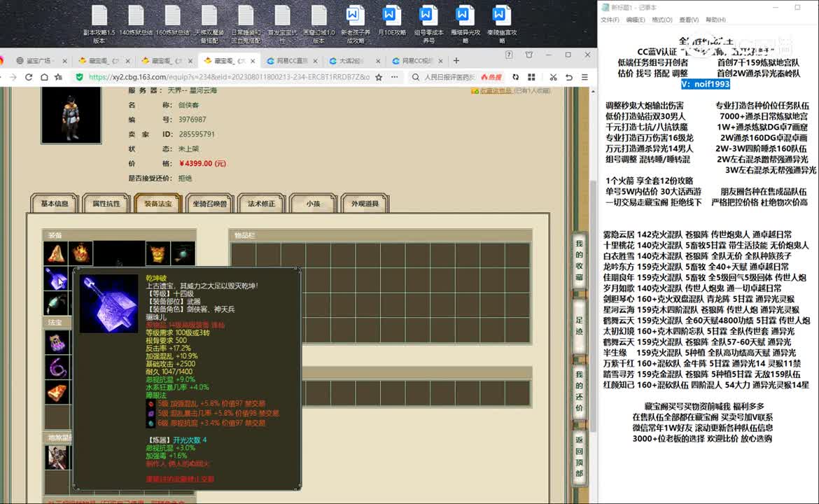Open the 副本攻略1.5版本 desktop file

(99, 24)
